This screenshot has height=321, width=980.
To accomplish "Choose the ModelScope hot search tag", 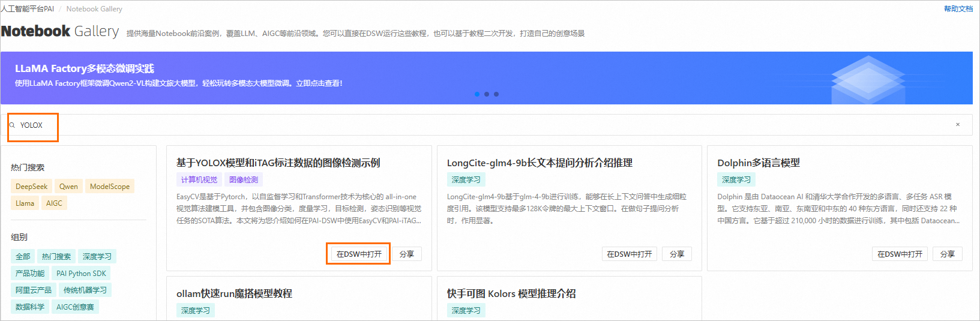I will click(x=110, y=187).
